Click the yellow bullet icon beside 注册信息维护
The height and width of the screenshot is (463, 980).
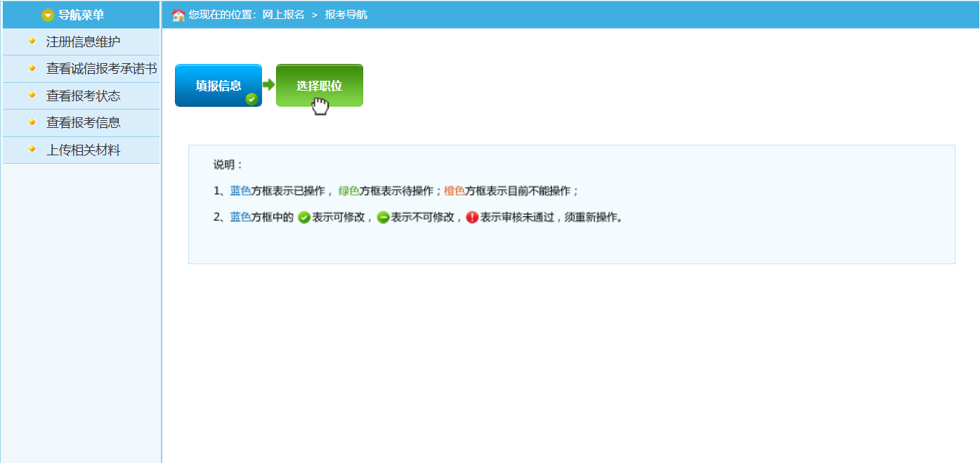(32, 41)
